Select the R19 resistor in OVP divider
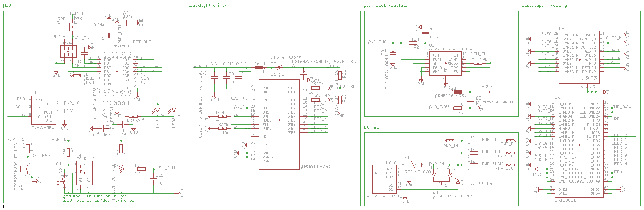 click(x=340, y=100)
